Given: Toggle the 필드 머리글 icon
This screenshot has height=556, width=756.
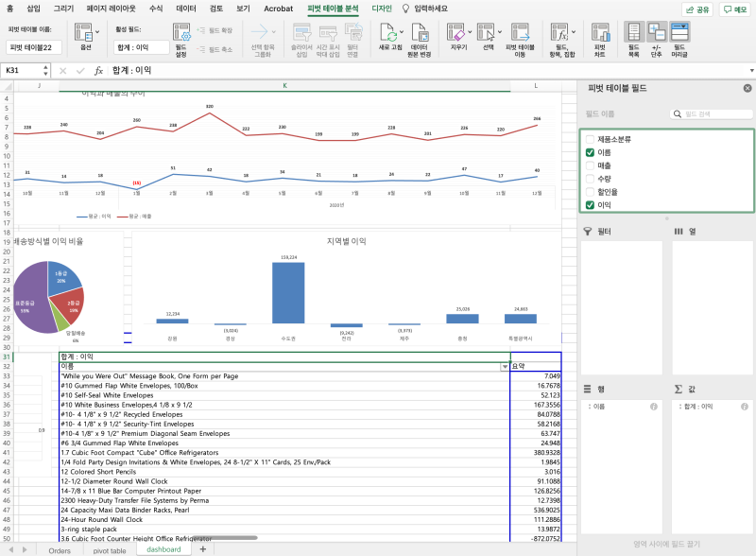Looking at the screenshot, I should click(x=679, y=32).
